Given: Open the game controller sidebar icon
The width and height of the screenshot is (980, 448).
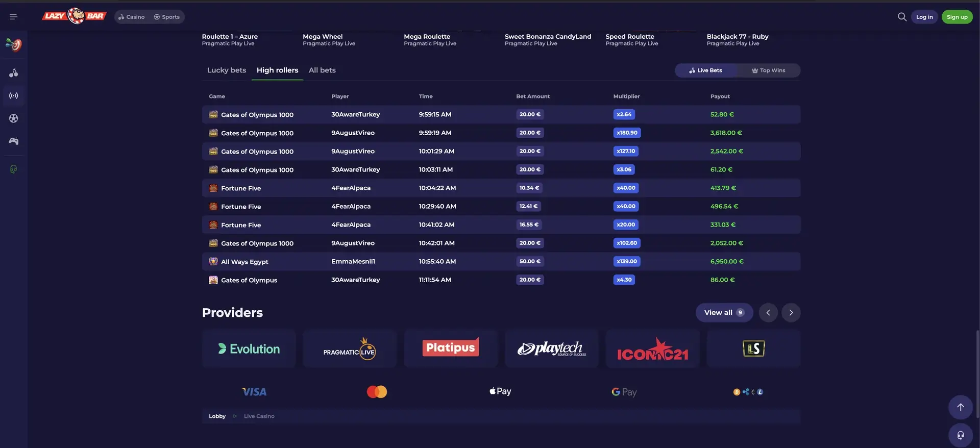Looking at the screenshot, I should pos(14,141).
